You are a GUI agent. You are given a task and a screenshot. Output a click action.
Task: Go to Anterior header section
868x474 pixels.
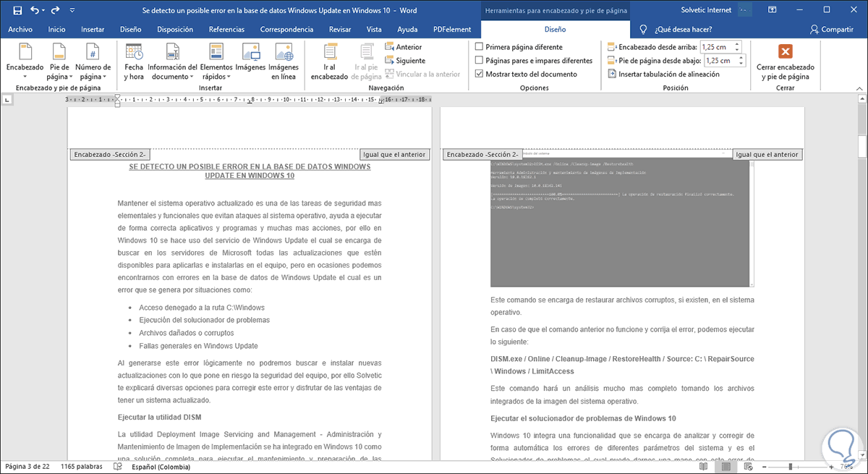(404, 47)
